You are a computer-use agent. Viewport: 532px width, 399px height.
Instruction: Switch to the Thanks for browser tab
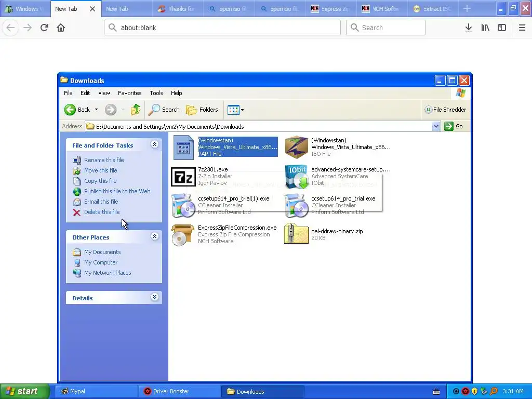(x=178, y=9)
